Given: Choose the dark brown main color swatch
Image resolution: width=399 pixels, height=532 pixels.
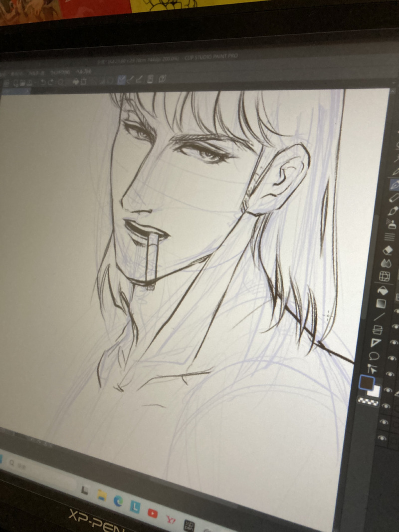Looking at the screenshot, I should pyautogui.click(x=367, y=383).
